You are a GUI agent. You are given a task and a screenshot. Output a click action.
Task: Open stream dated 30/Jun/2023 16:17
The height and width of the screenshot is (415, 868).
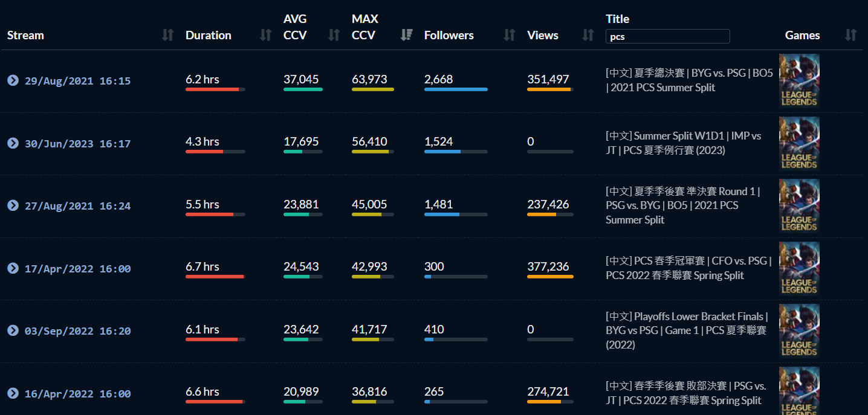[77, 144]
